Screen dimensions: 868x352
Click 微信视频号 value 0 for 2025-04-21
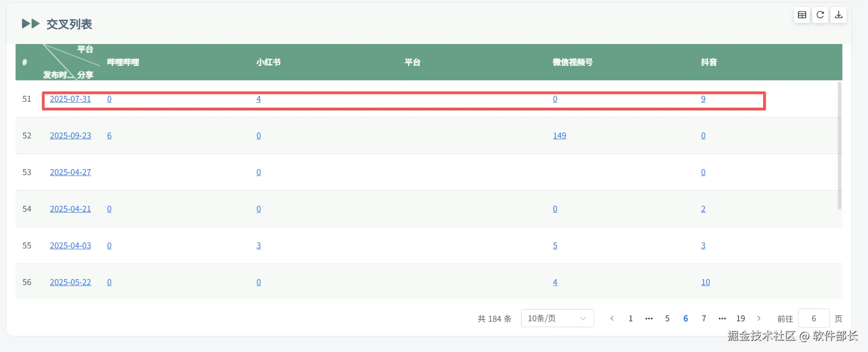pyautogui.click(x=555, y=209)
